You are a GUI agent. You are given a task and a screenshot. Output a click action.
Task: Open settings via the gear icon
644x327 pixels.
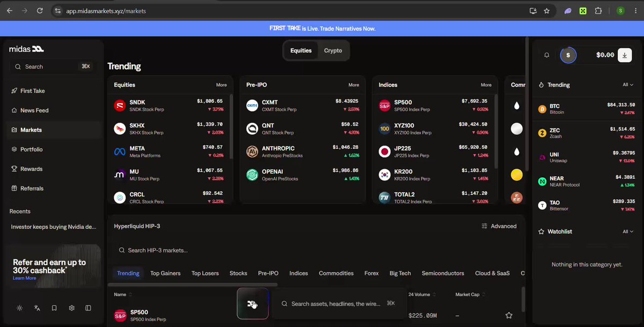pos(71,308)
